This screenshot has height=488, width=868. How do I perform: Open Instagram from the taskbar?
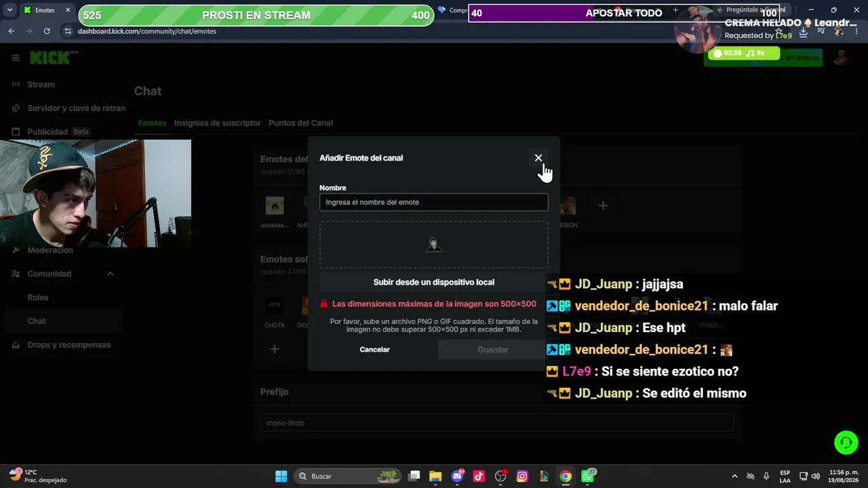[x=522, y=476]
